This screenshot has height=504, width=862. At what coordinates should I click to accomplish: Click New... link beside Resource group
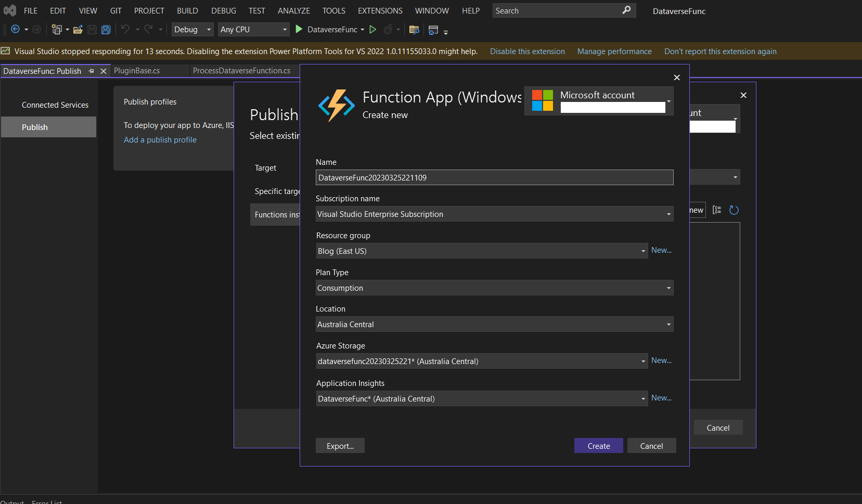[x=661, y=250]
